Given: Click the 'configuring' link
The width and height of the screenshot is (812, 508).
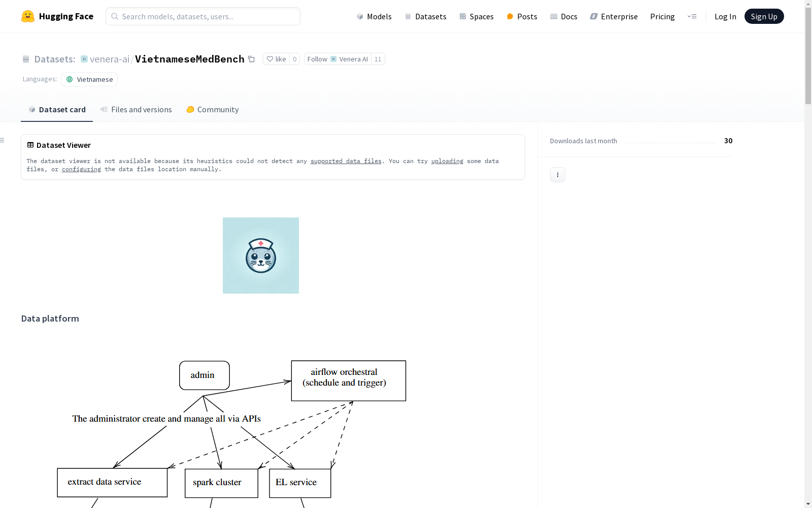Looking at the screenshot, I should pos(81,169).
